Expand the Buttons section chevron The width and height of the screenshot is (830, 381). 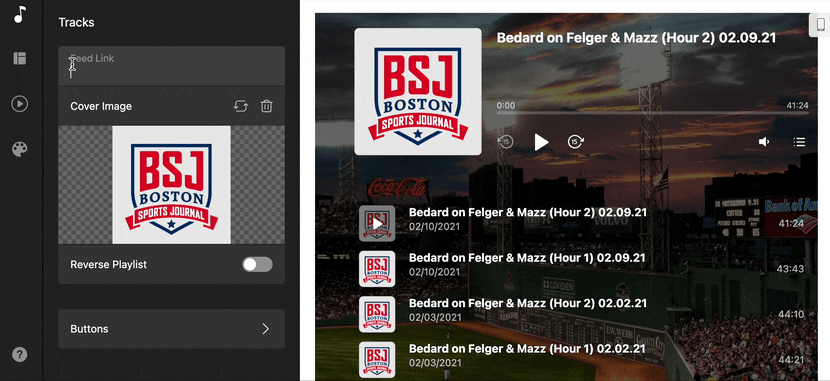pos(266,329)
